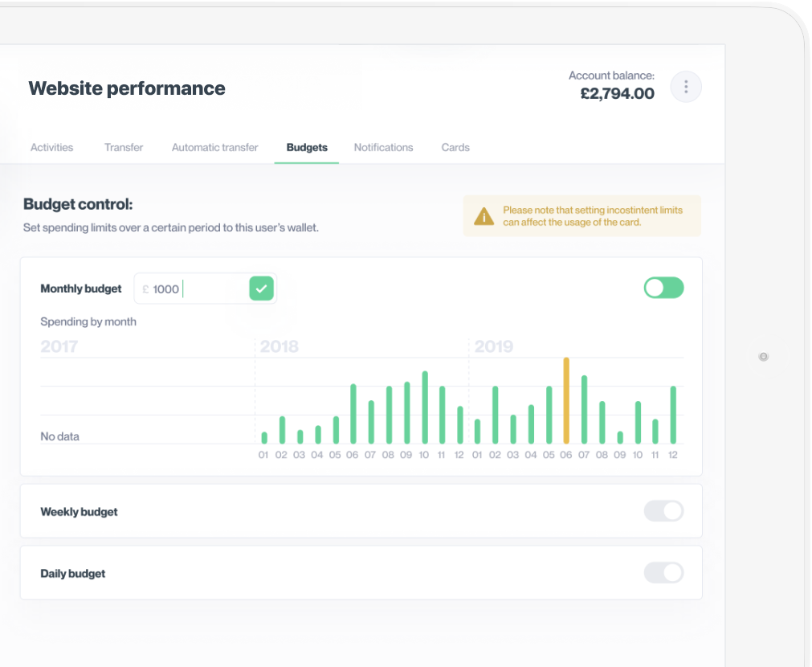Click the tablet camera dot on bezel
This screenshot has width=812, height=667.
[x=763, y=357]
